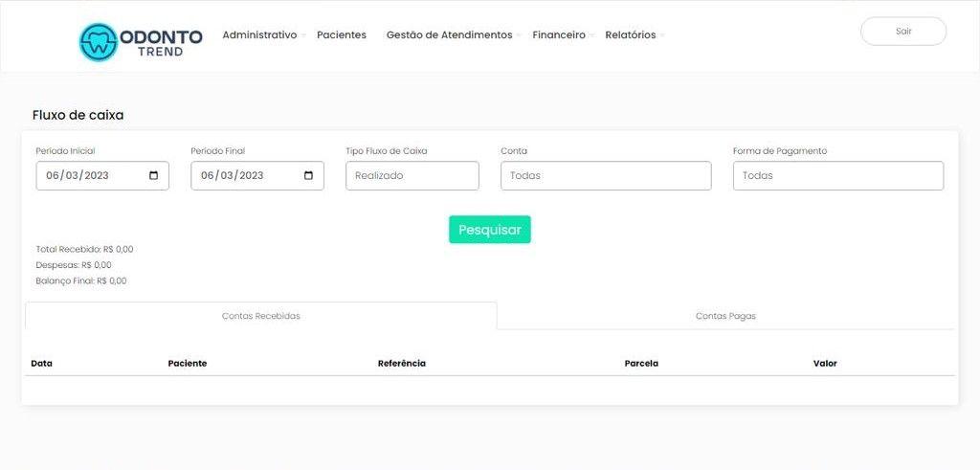Open the Conta selection field
Image resolution: width=980 pixels, height=470 pixels.
coord(606,176)
